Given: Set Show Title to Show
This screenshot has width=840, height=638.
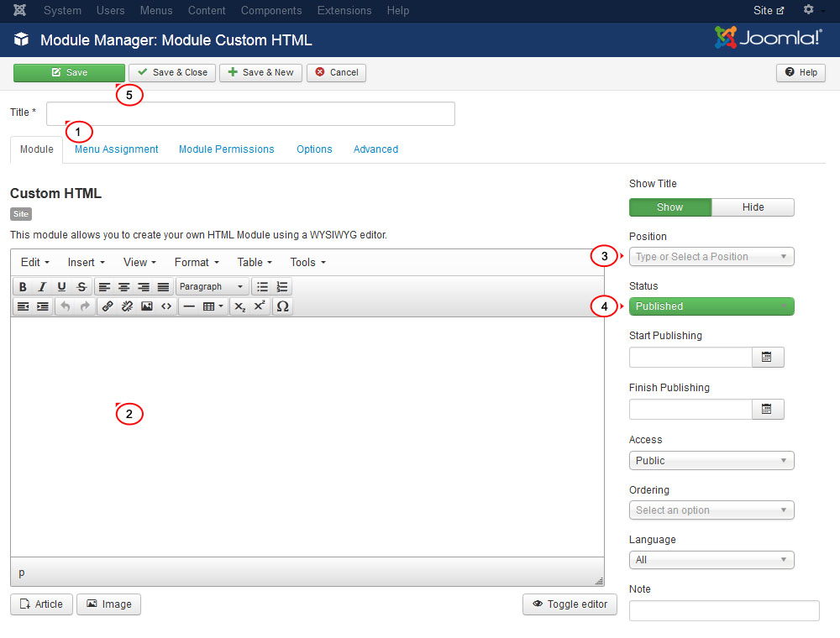Looking at the screenshot, I should 670,207.
